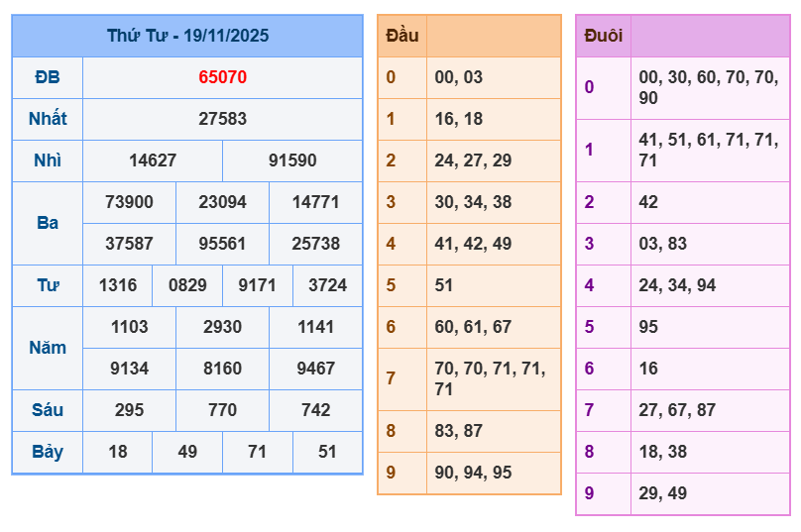The width and height of the screenshot is (801, 532).
Task: Select number 25738 in the Ba row
Action: (x=316, y=244)
